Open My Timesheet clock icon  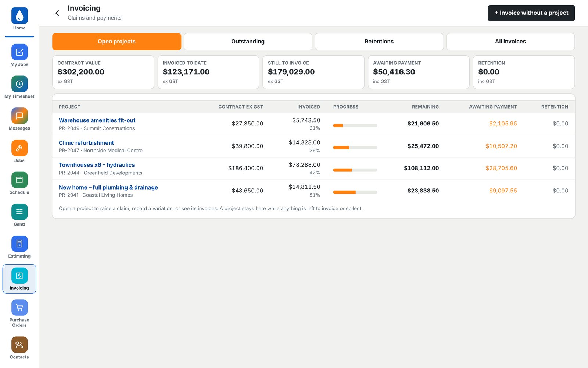[x=19, y=84]
